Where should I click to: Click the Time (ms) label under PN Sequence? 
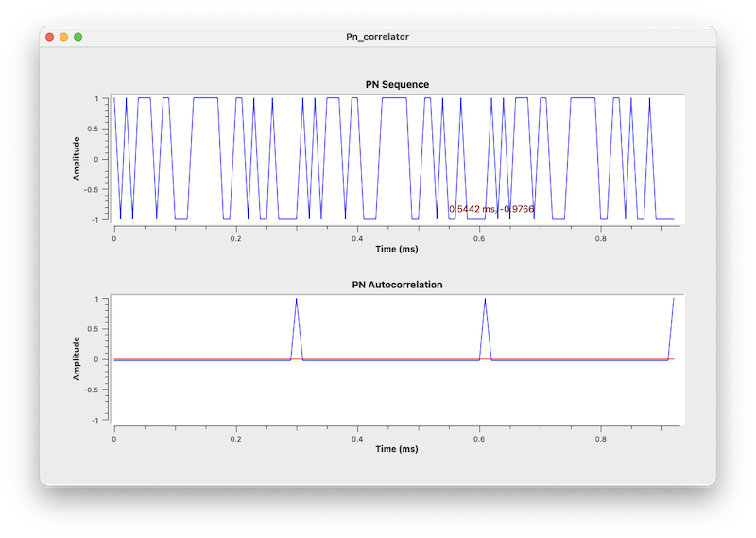pos(397,250)
